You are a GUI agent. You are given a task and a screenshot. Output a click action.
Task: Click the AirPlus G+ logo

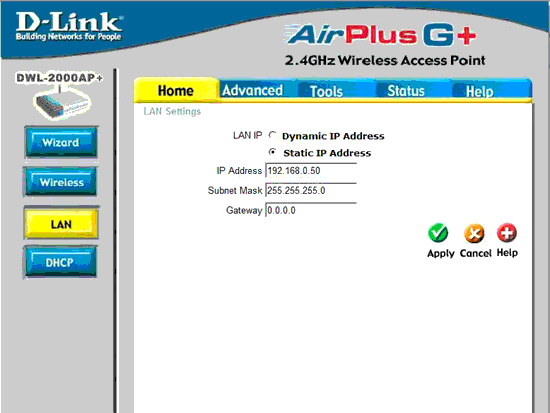382,35
